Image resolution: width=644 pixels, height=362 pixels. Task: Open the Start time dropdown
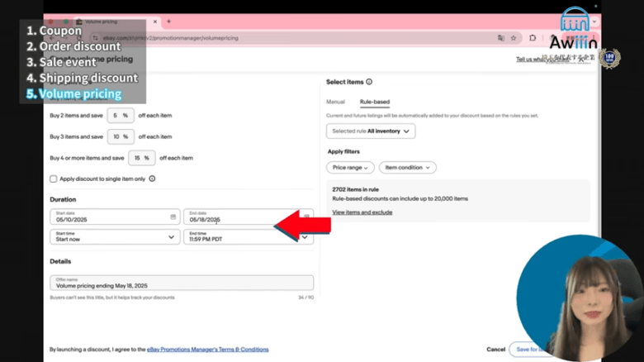pos(115,237)
